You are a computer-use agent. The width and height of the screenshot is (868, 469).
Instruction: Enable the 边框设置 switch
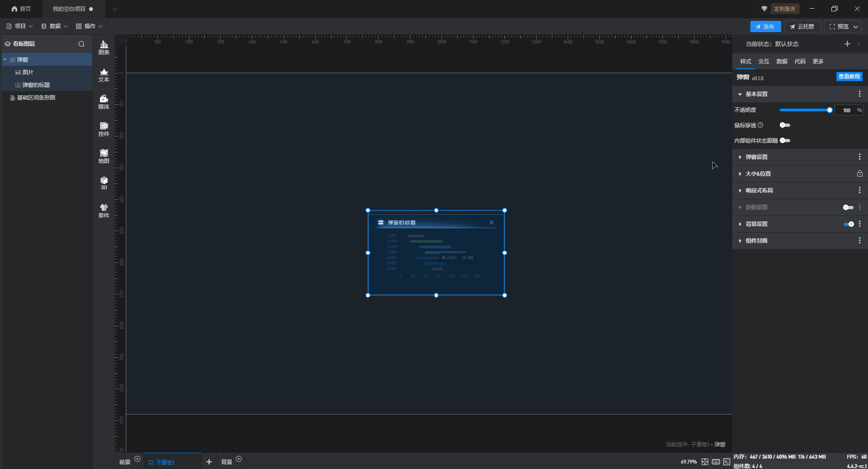coord(848,207)
